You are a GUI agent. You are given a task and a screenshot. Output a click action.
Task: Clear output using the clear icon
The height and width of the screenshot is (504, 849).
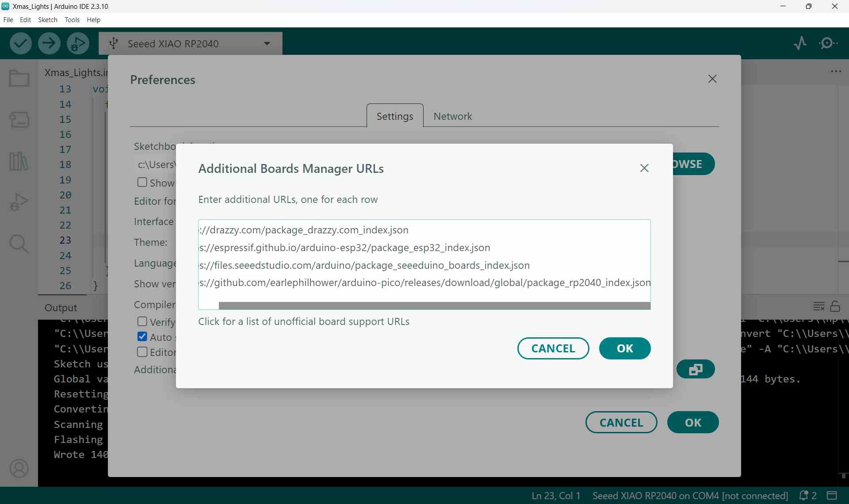pyautogui.click(x=819, y=306)
